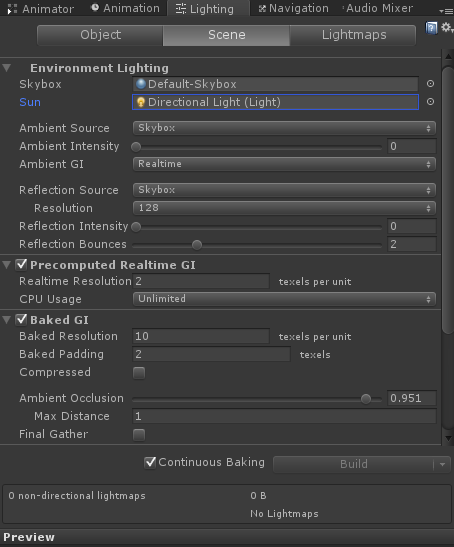The height and width of the screenshot is (547, 454).
Task: Select the Scene lighting section
Action: [x=226, y=35]
